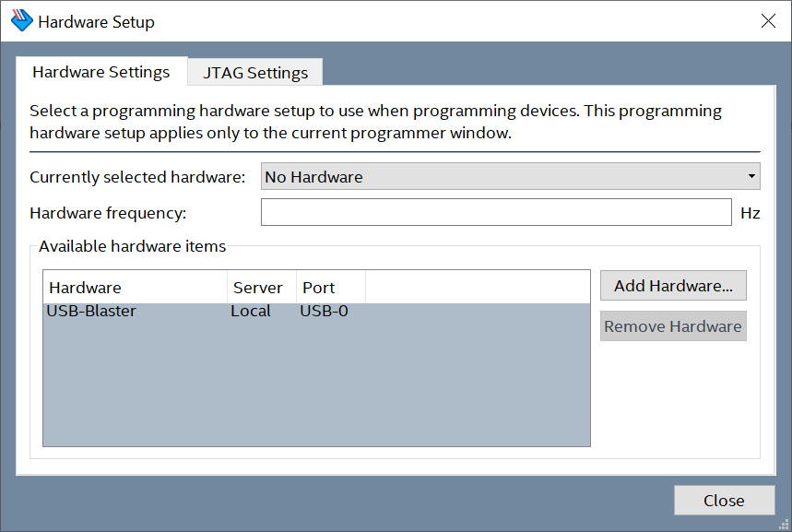The image size is (792, 532).
Task: Click the USB-0 port cell
Action: click(x=324, y=312)
